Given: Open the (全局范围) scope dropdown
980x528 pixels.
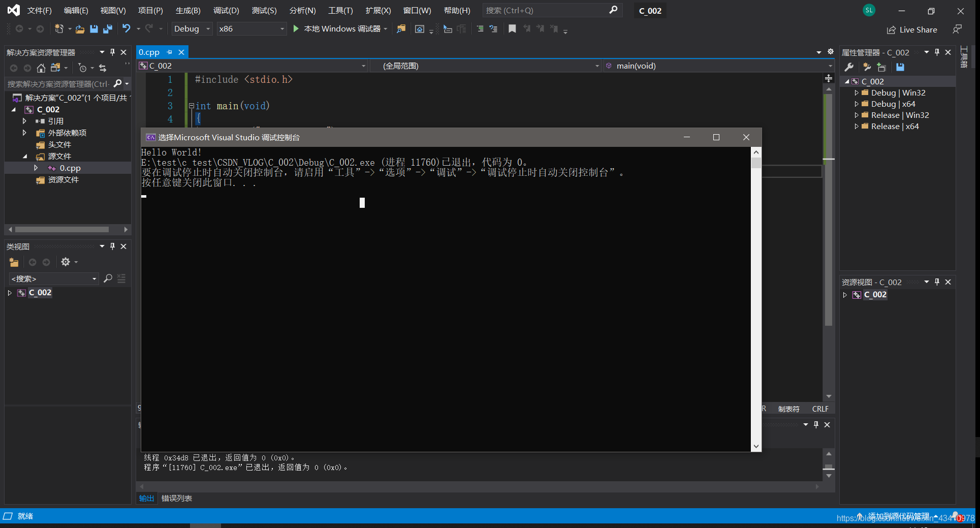Looking at the screenshot, I should [485, 66].
